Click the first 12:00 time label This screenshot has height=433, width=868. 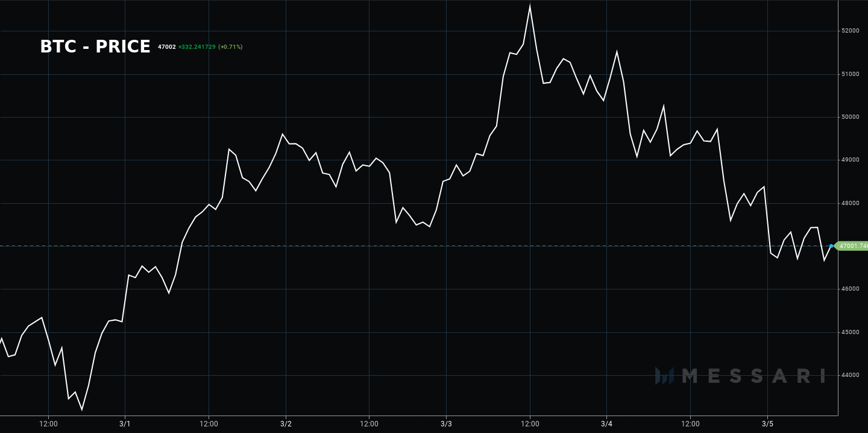pyautogui.click(x=48, y=424)
